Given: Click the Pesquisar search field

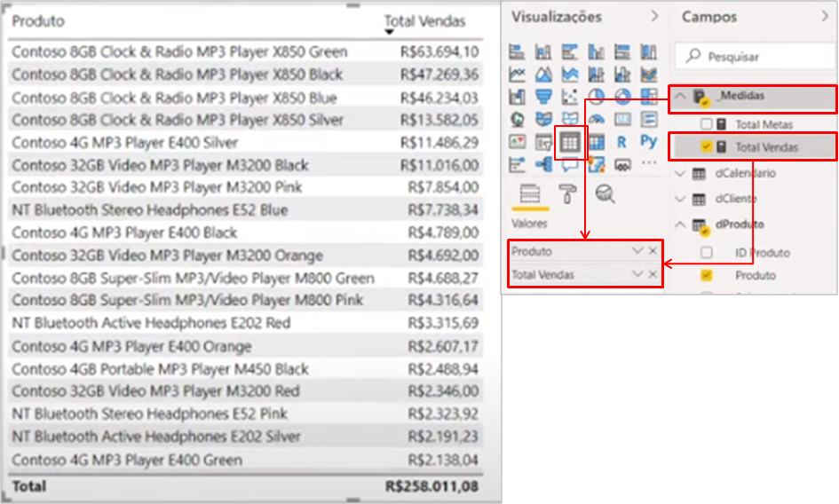Looking at the screenshot, I should click(x=764, y=57).
